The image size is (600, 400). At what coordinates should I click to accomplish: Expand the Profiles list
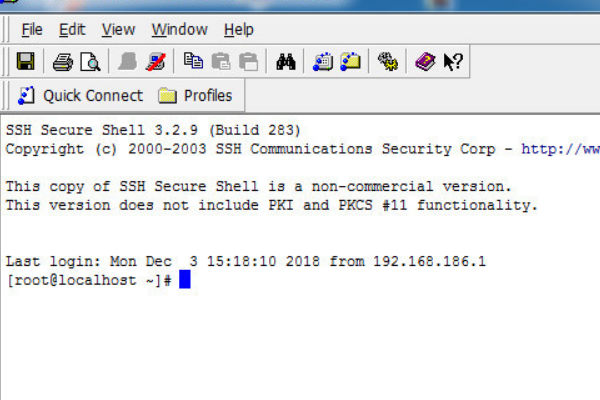[x=195, y=96]
